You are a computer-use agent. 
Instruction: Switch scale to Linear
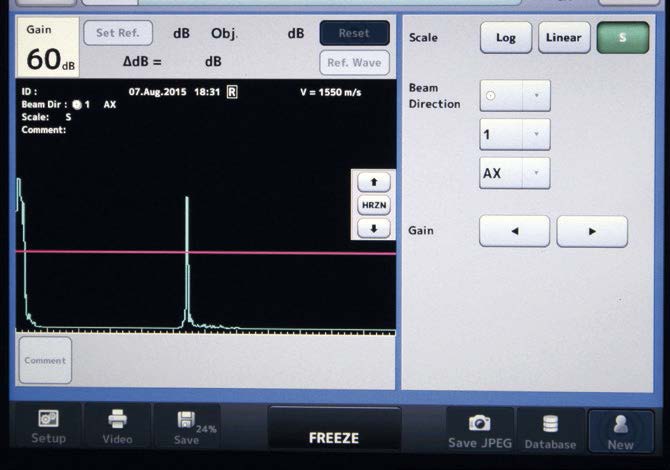pos(564,38)
